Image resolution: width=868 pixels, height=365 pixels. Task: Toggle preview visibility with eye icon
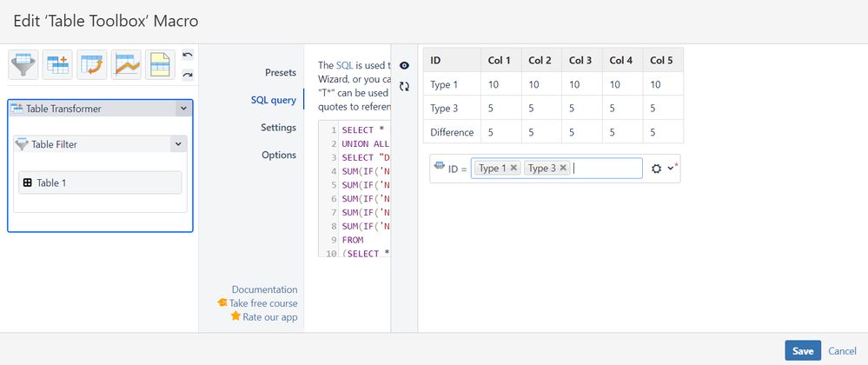(x=404, y=65)
